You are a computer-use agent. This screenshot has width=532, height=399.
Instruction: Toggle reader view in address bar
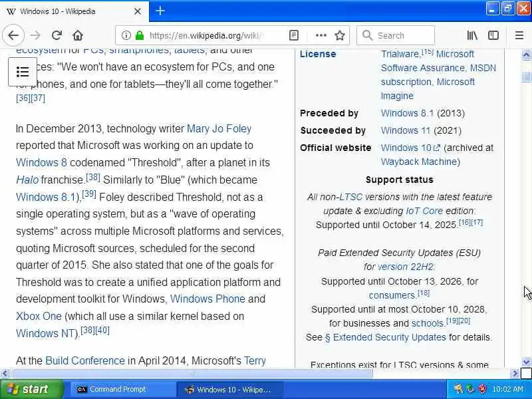(x=294, y=35)
